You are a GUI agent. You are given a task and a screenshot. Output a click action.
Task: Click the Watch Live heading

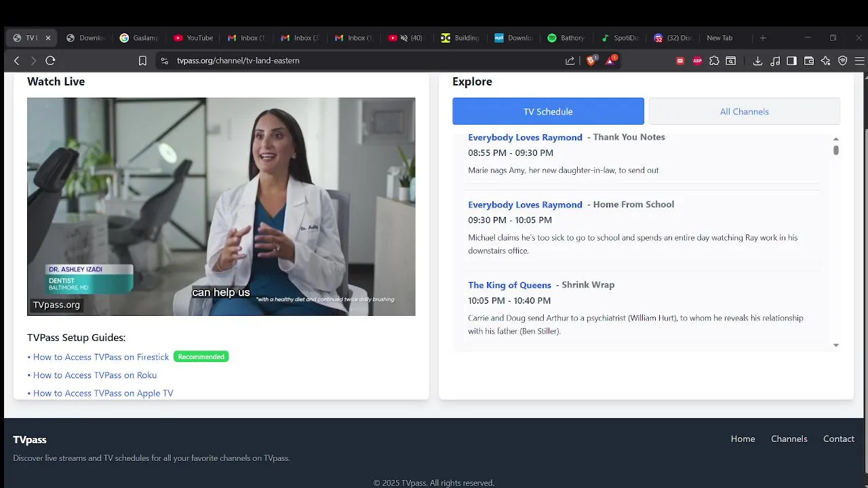click(56, 81)
